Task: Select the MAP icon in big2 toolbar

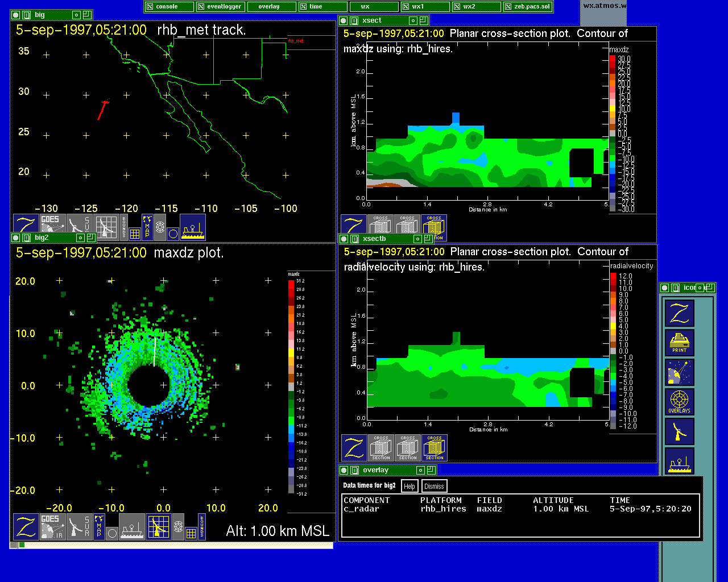Action: 99,527
